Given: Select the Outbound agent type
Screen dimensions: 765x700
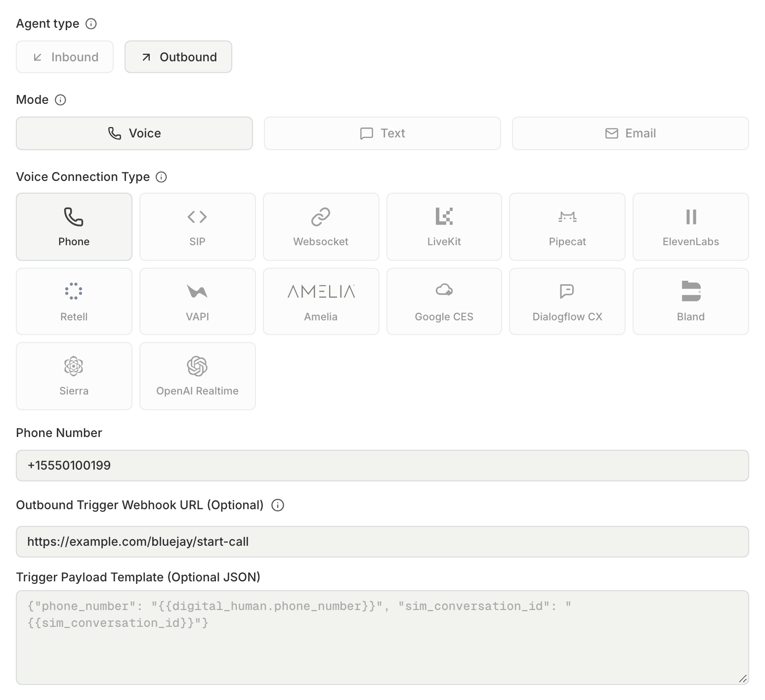Looking at the screenshot, I should coord(178,57).
